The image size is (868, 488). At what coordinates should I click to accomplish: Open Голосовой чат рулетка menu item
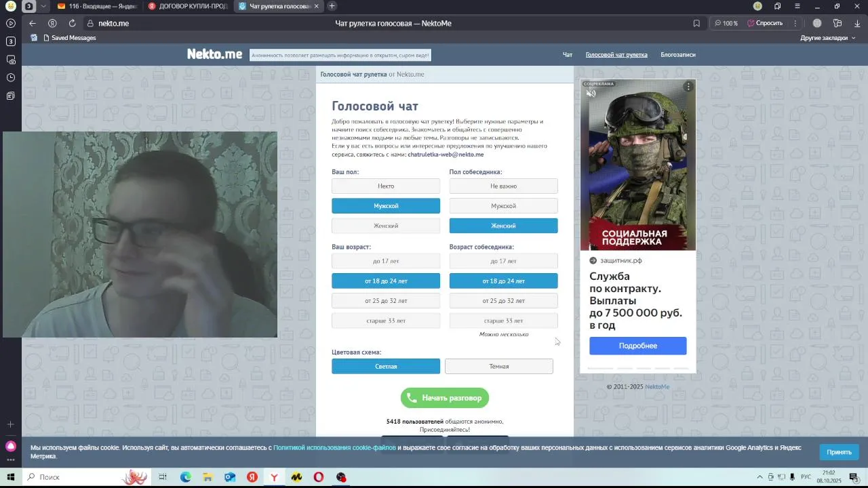[x=616, y=55]
